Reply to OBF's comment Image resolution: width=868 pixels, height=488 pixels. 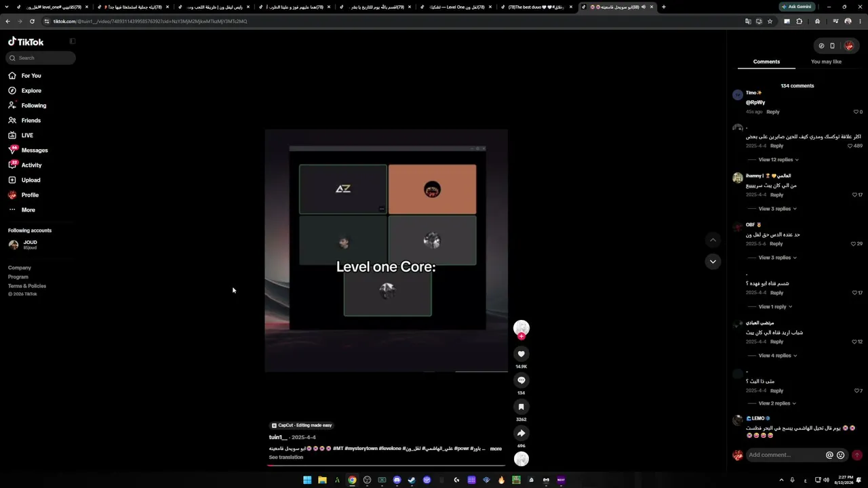click(776, 243)
